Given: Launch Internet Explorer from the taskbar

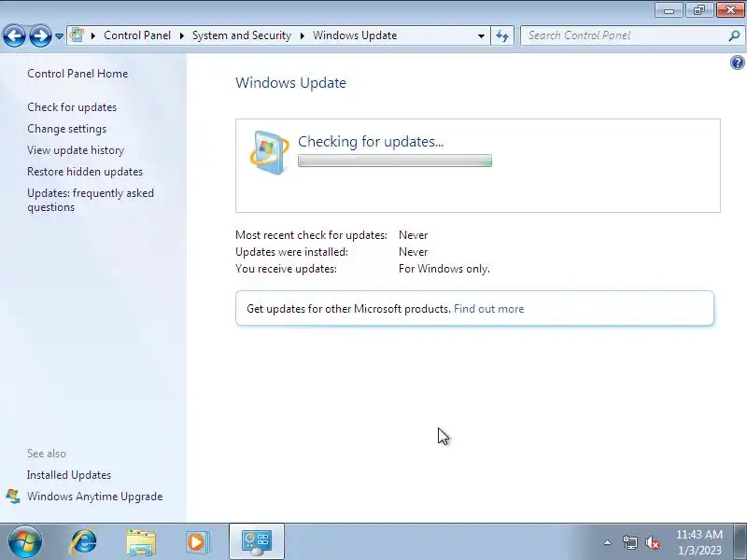Looking at the screenshot, I should [83, 542].
